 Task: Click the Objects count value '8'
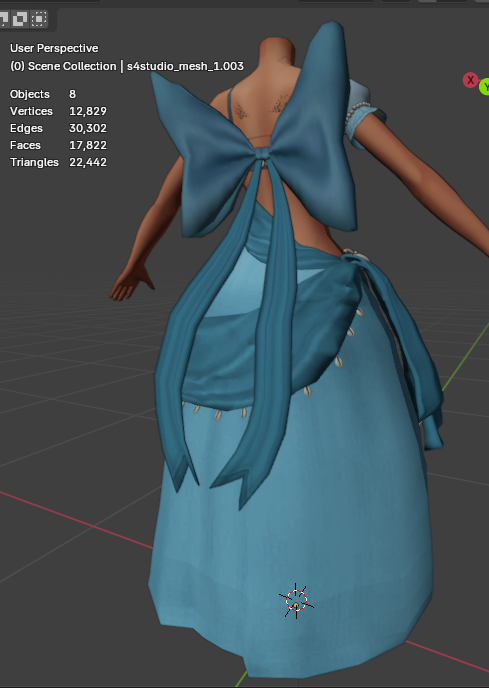(72, 94)
